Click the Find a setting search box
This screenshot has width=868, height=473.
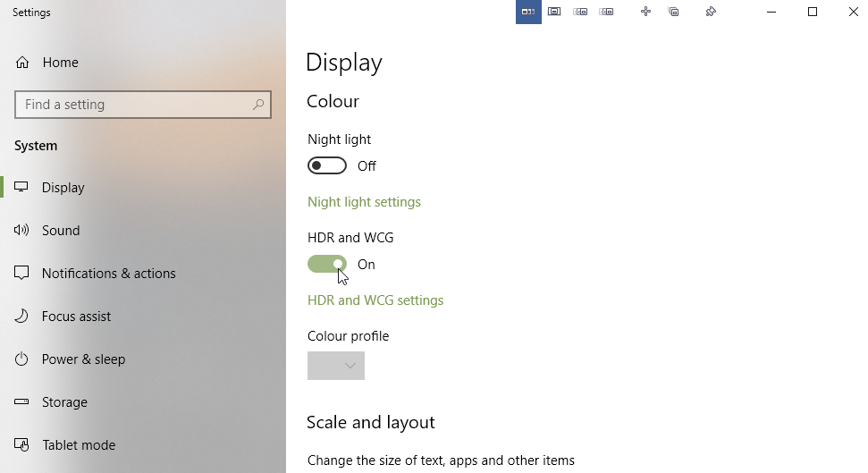coord(134,105)
